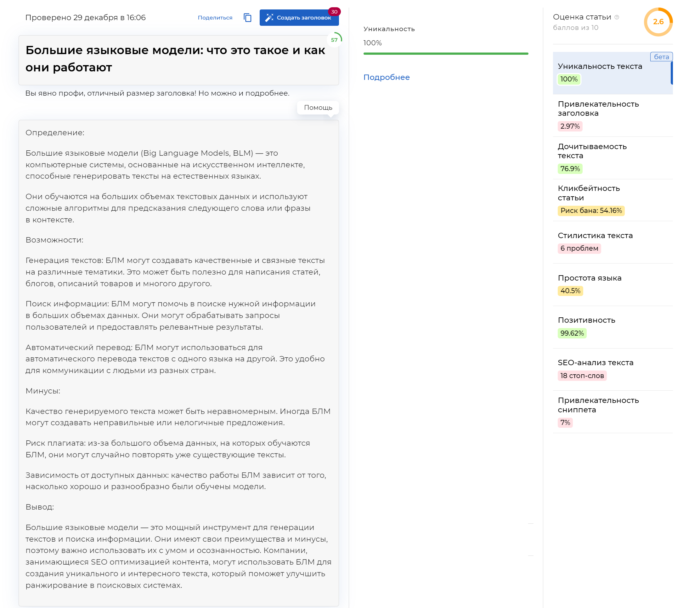This screenshot has height=608, width=700.
Task: Click the question mark next to Оценка статьи
Action: coord(617,17)
